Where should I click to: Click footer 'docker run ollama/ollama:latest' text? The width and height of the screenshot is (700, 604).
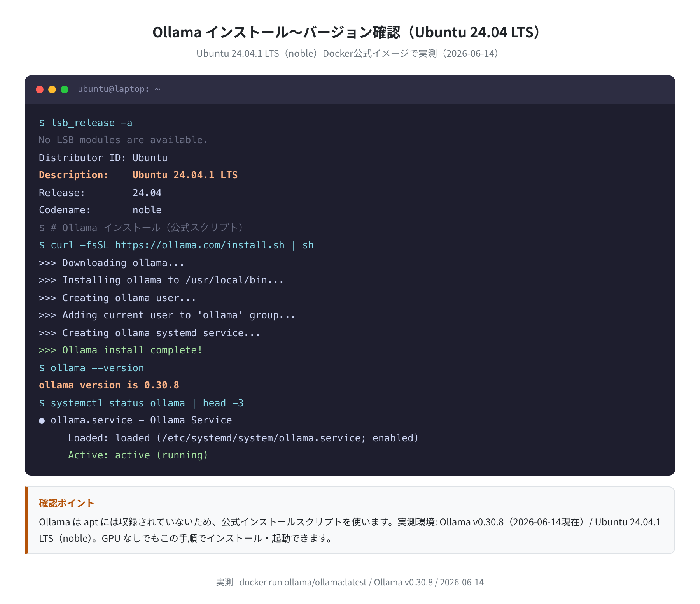(303, 582)
